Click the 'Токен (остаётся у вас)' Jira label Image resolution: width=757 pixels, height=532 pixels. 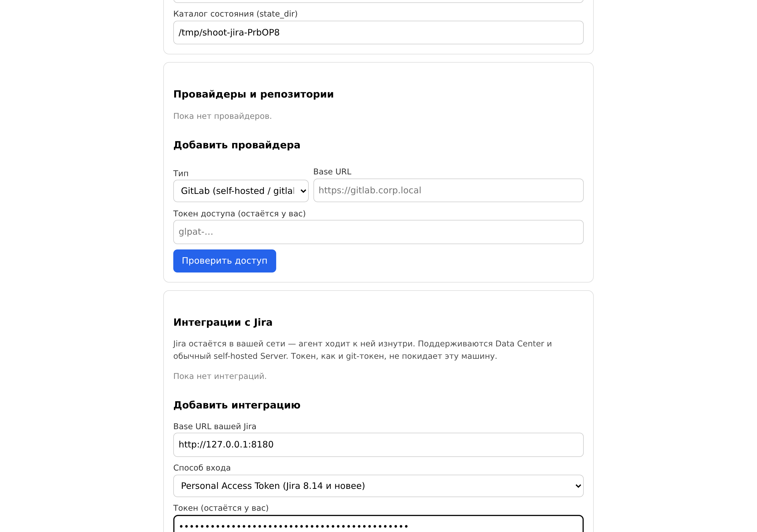[221, 508]
